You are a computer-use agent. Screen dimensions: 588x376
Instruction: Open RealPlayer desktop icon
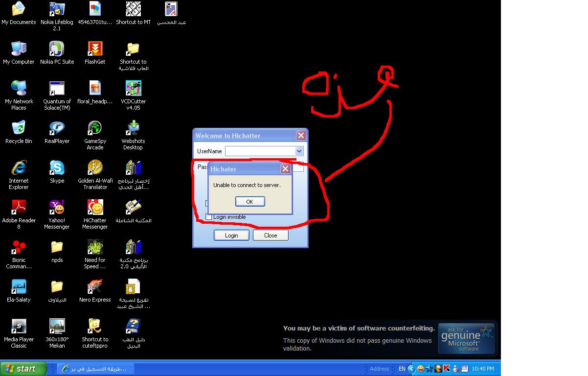57,129
